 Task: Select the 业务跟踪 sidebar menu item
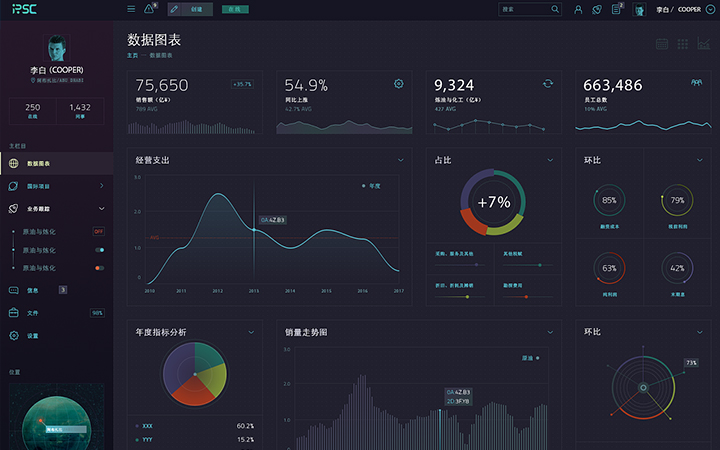pyautogui.click(x=56, y=208)
